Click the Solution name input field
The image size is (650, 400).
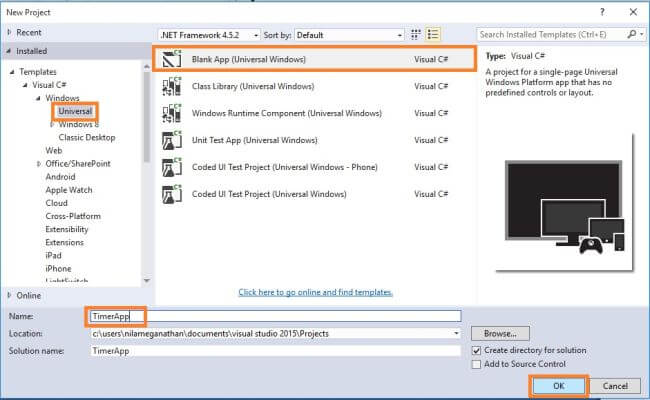pyautogui.click(x=276, y=351)
